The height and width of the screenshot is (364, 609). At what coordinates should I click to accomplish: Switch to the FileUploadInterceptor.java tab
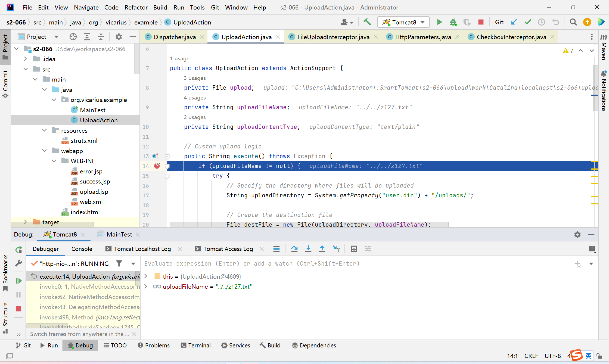pyautogui.click(x=333, y=37)
